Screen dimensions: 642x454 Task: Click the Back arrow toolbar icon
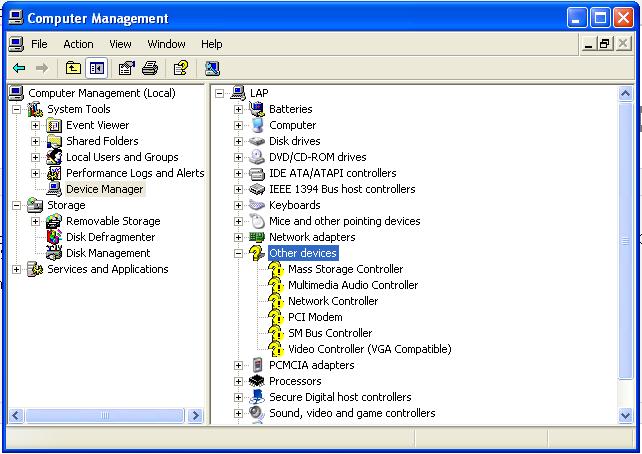(x=19, y=68)
